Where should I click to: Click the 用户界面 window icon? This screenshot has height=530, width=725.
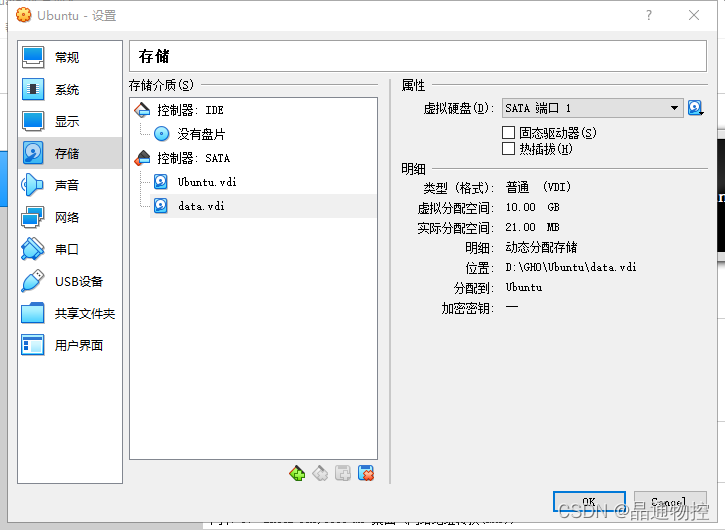33,345
